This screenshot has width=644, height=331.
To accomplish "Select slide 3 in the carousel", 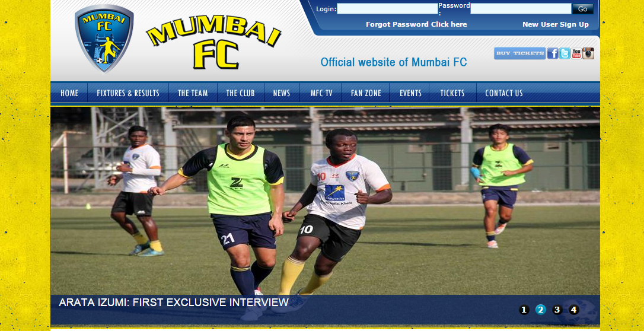I will tap(557, 310).
